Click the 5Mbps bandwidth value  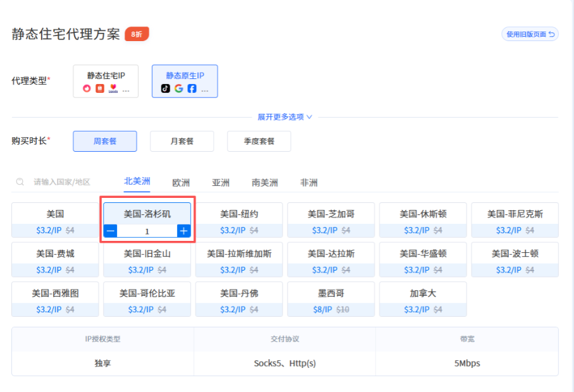pos(467,363)
